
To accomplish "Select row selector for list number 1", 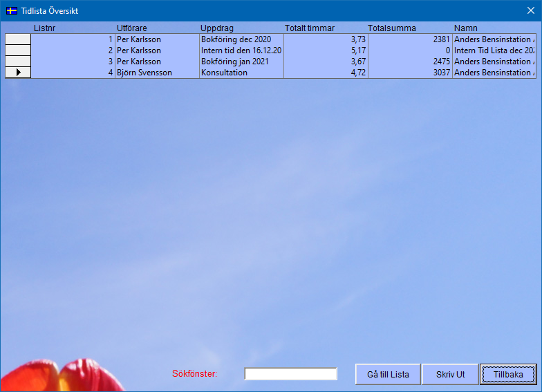I will [19, 39].
